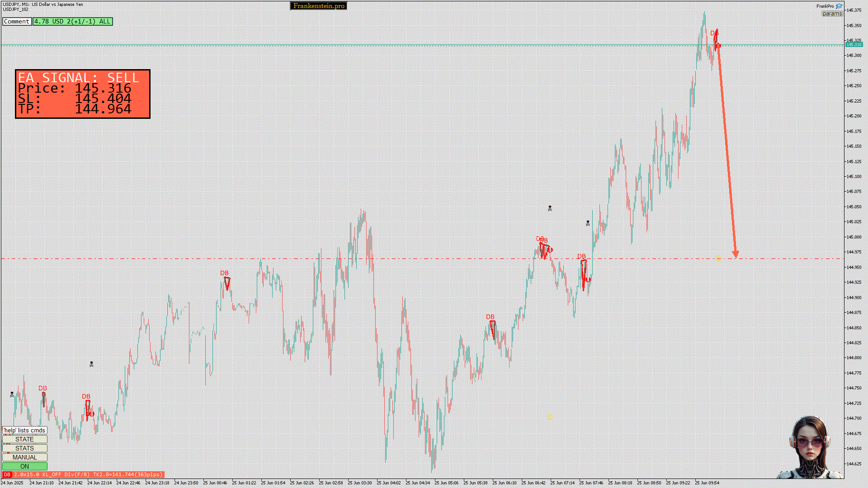Expand the STATE panel
The height and width of the screenshot is (488, 868).
[24, 439]
